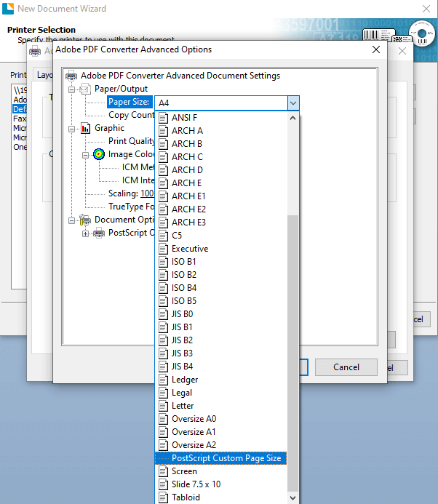The width and height of the screenshot is (438, 504).
Task: Click the JIS B4 page icon
Action: (164, 367)
